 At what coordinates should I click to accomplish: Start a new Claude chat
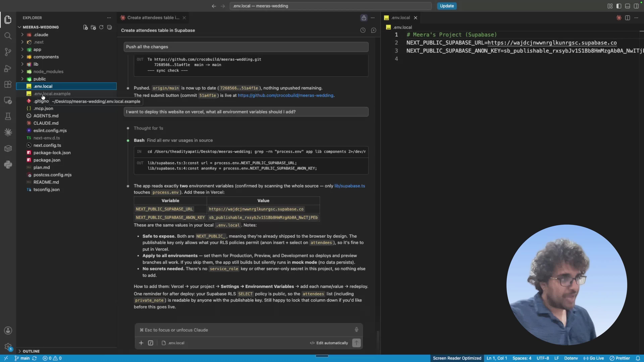(373, 30)
